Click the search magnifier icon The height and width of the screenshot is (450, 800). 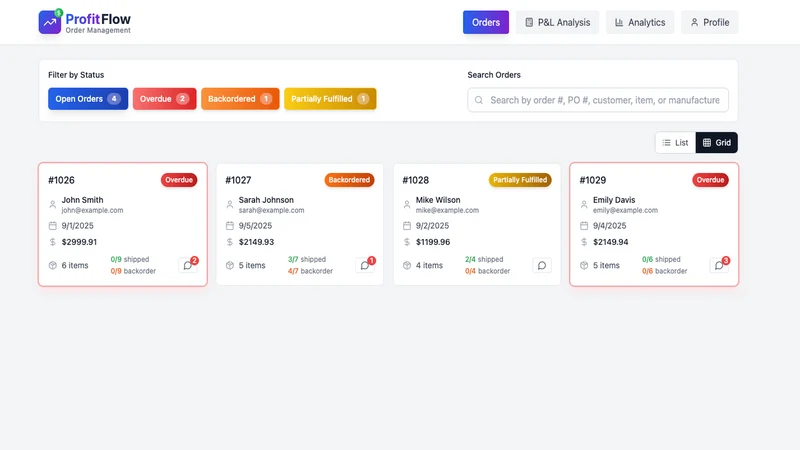tap(479, 100)
